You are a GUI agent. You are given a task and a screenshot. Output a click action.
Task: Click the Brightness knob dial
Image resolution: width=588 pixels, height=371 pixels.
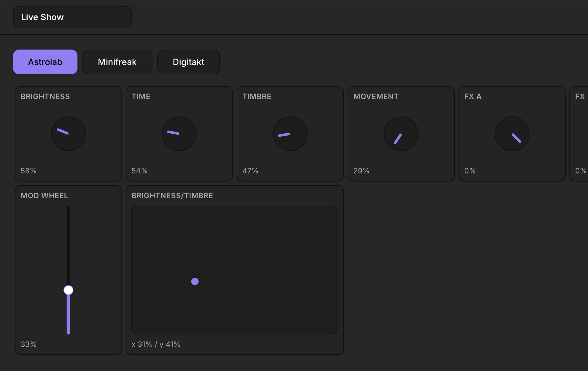(68, 134)
